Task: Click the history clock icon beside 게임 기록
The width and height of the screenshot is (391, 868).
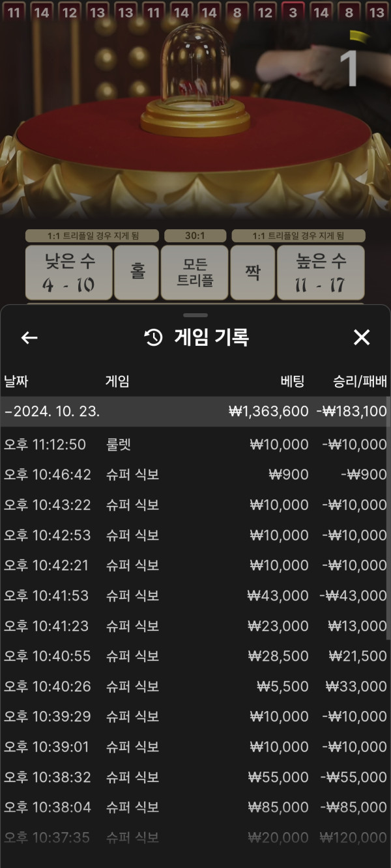Action: point(153,337)
